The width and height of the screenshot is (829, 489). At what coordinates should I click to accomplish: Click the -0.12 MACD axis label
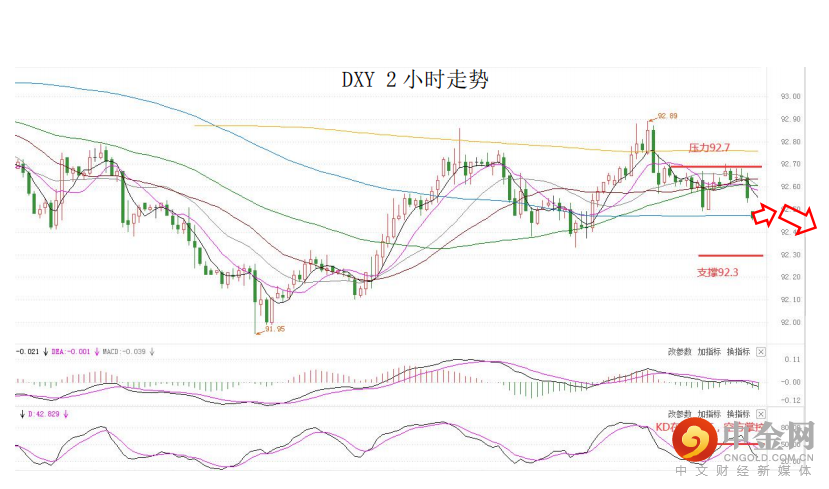791,400
